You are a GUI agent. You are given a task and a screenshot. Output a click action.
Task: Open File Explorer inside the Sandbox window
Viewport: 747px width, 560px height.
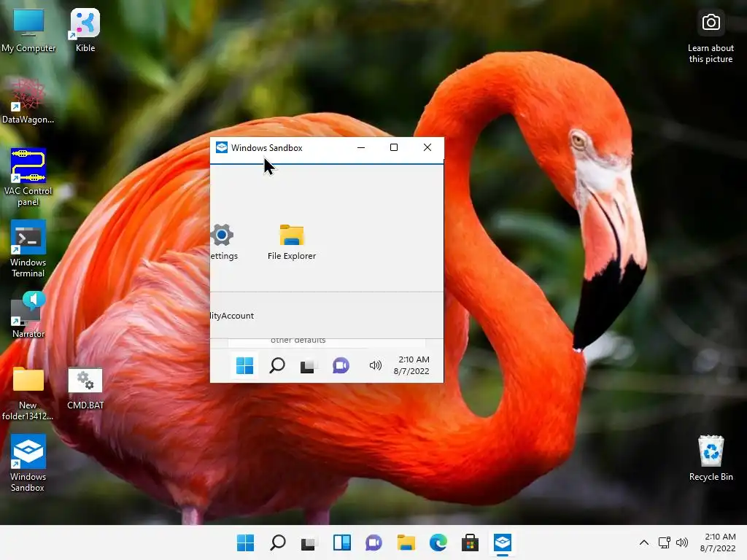tap(292, 242)
